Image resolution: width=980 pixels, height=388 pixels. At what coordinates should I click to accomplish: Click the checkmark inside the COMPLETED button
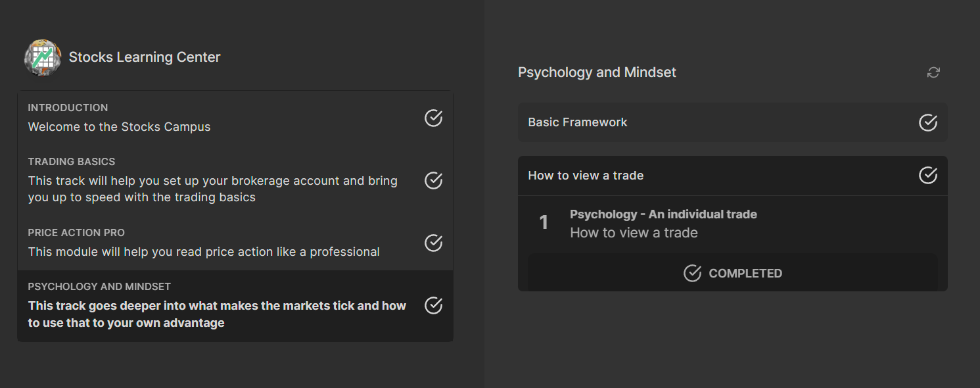(x=692, y=273)
